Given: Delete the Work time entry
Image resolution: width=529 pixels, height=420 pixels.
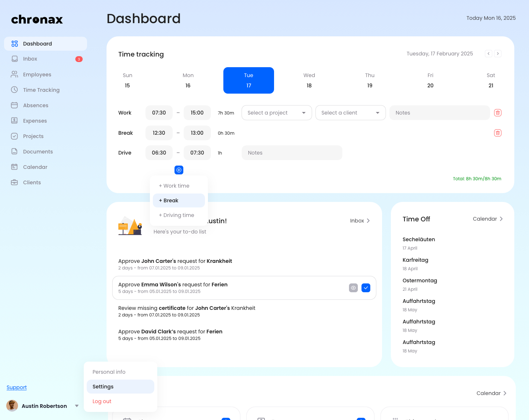Looking at the screenshot, I should click(498, 113).
